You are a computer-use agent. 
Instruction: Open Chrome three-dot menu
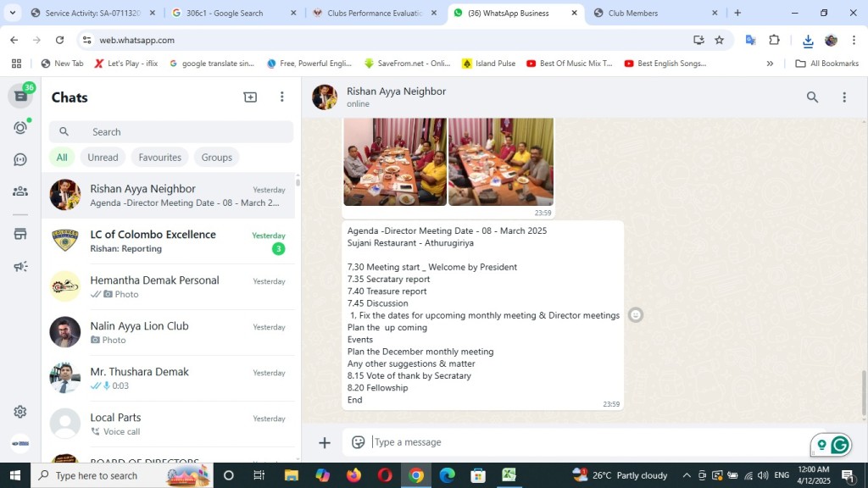(854, 40)
